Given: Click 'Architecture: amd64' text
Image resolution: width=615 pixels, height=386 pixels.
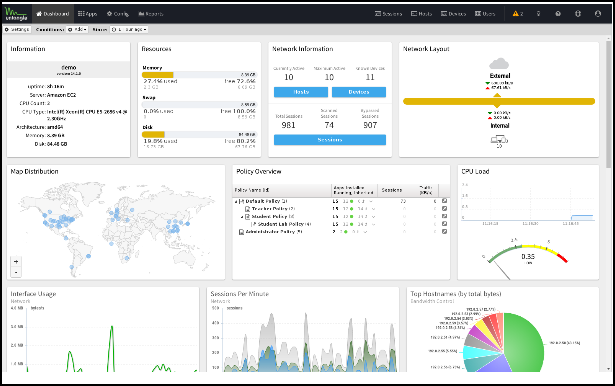Looking at the screenshot, I should 39,127.
